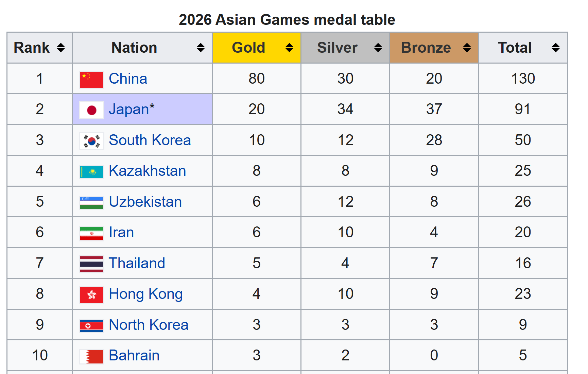The width and height of the screenshot is (588, 374).
Task: Click the Iran flag icon
Action: (91, 233)
